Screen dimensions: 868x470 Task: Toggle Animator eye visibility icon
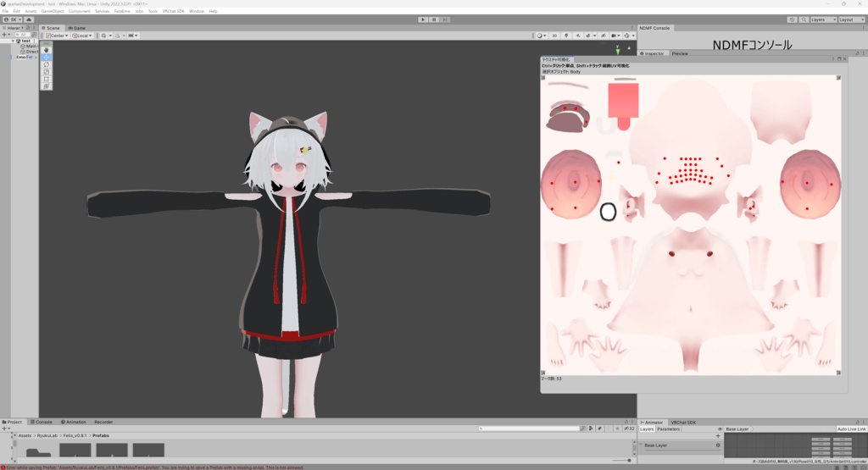point(720,429)
